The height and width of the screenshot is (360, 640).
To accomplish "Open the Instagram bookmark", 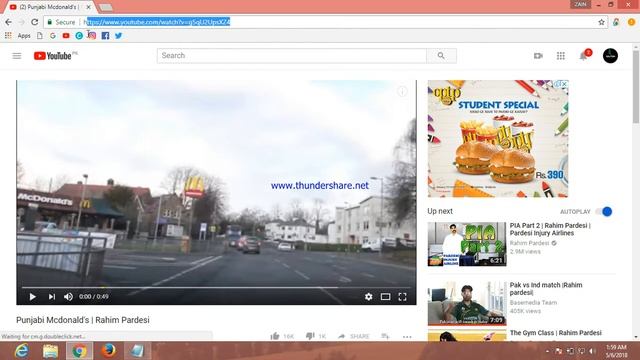I will 92,36.
